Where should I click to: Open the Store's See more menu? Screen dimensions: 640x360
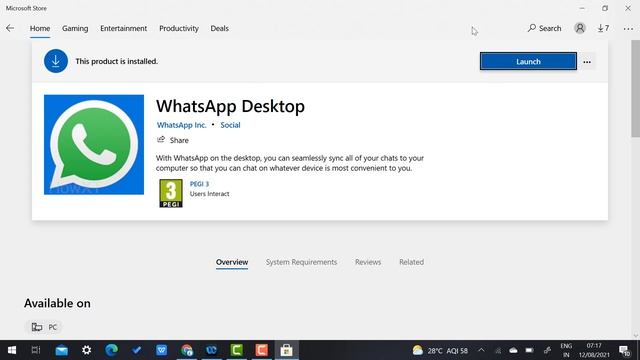click(628, 29)
